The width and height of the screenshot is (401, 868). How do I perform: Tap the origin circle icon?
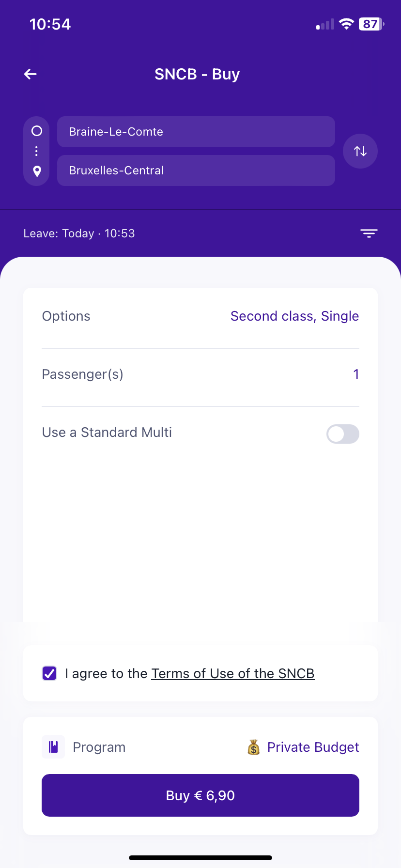tap(37, 131)
